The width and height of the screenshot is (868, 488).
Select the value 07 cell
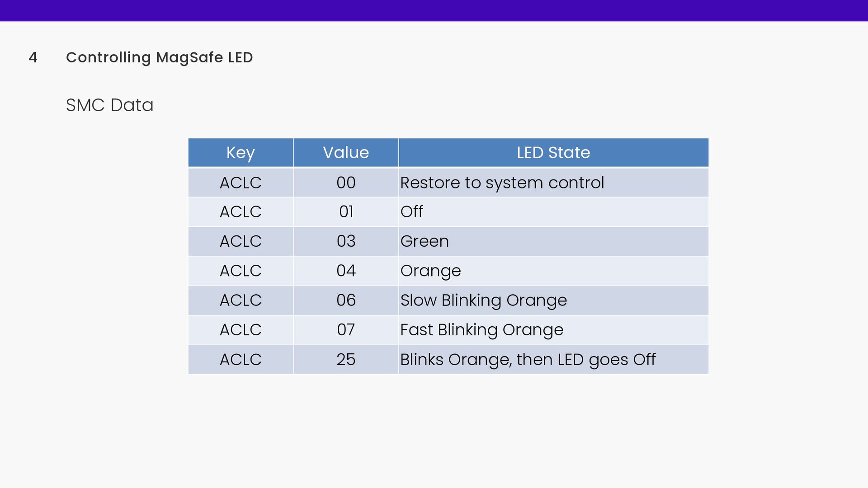point(346,330)
